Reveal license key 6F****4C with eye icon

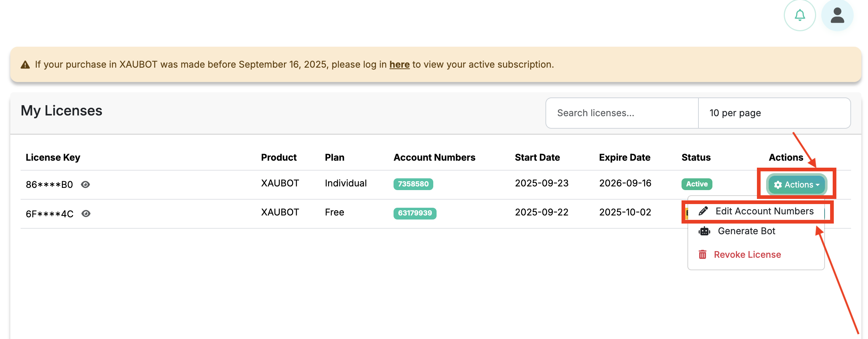coord(86,214)
